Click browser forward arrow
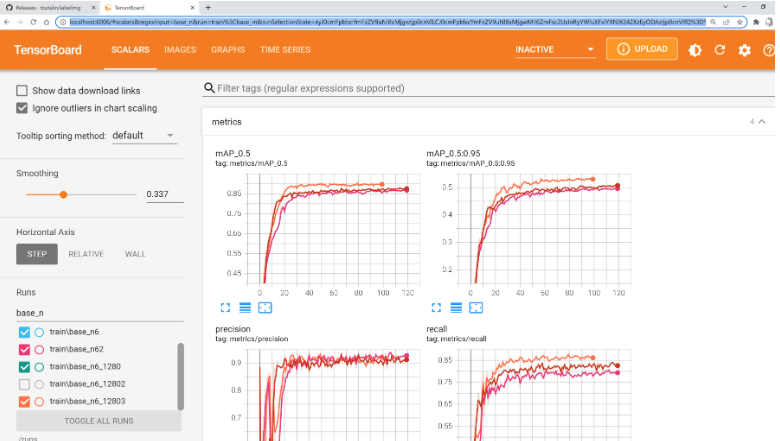780x441 pixels. pyautogui.click(x=20, y=22)
